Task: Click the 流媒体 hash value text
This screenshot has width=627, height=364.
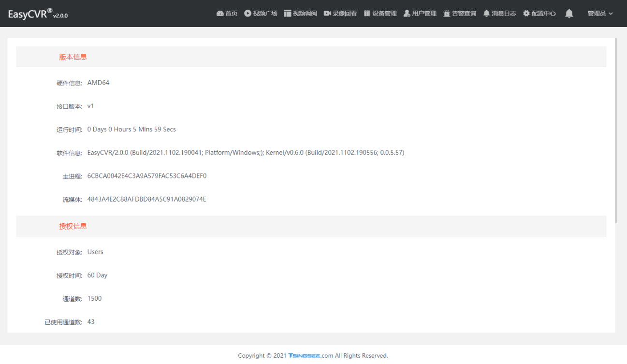Action: click(146, 199)
